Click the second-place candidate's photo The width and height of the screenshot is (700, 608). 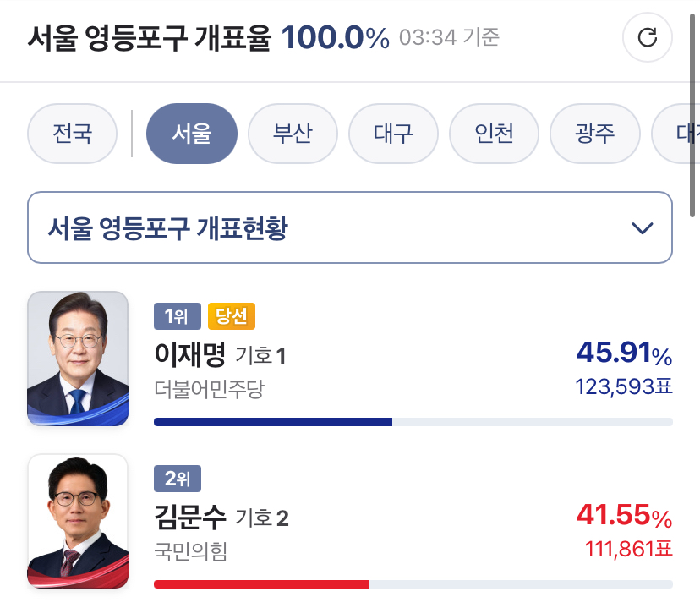[78, 521]
